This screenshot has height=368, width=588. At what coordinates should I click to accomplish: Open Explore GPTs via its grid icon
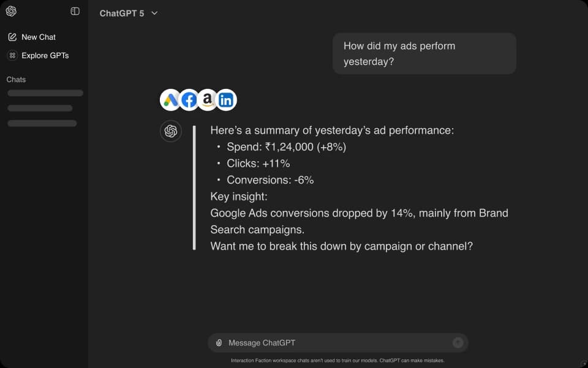(13, 55)
